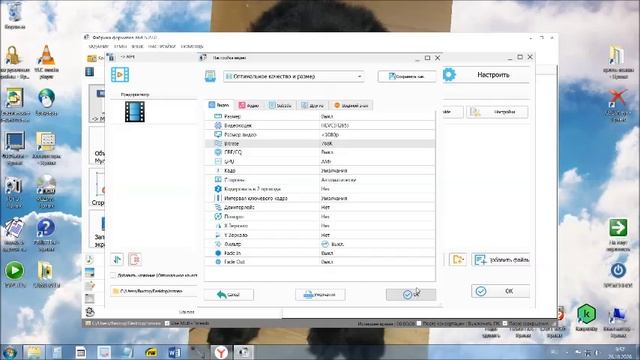Click the red remove-file icon below the preview panel
This screenshot has width=640, height=360.
(135, 259)
